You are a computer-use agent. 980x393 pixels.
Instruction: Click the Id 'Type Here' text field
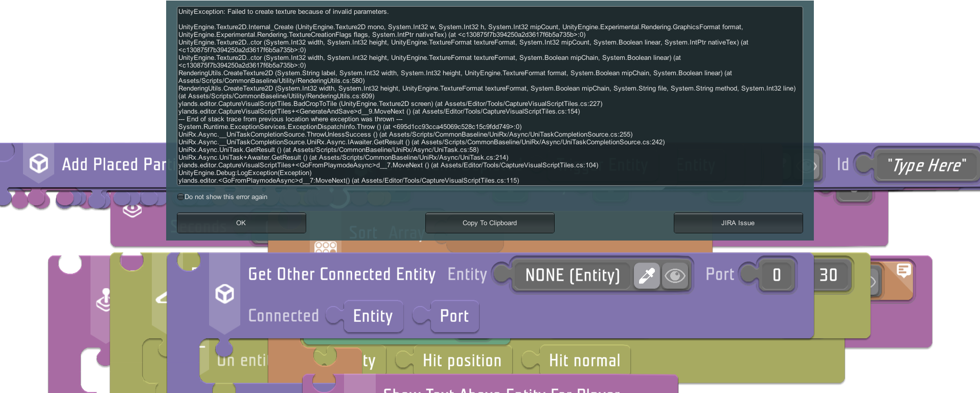tap(926, 165)
